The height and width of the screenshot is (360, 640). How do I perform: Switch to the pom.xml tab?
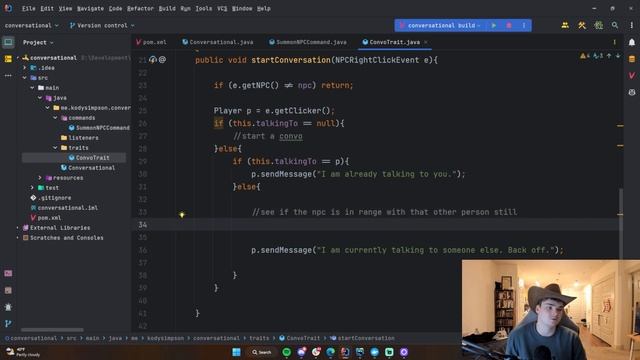(151, 42)
